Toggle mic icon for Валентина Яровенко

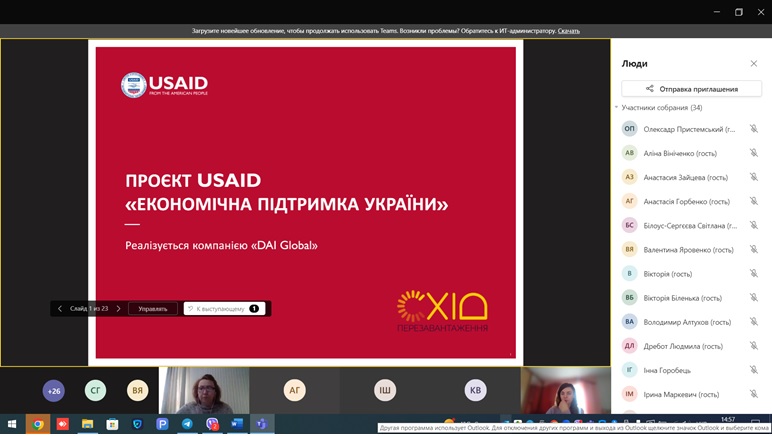point(754,249)
